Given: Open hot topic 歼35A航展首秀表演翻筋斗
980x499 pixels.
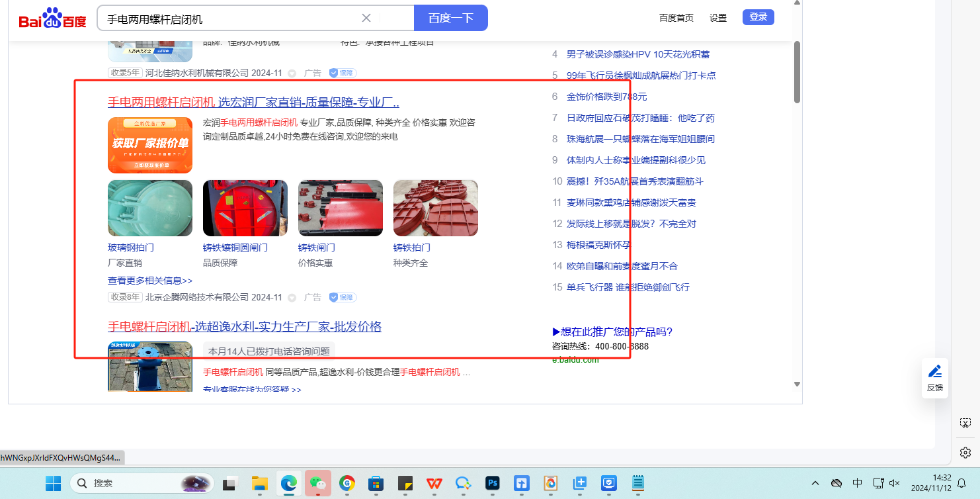Looking at the screenshot, I should point(635,181).
